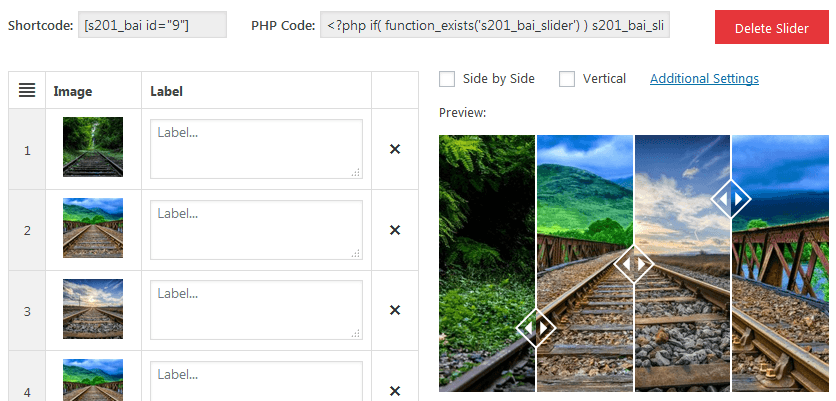
Task: Click the green hills bridge thumbnail in row 2
Action: tap(93, 228)
